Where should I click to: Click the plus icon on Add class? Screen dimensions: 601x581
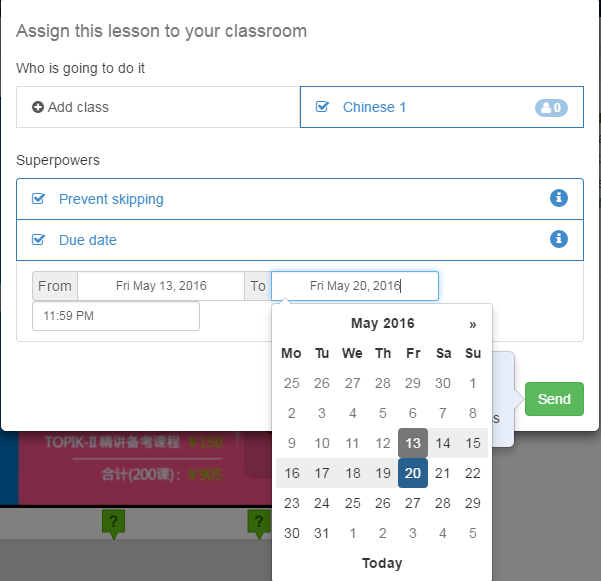click(38, 107)
